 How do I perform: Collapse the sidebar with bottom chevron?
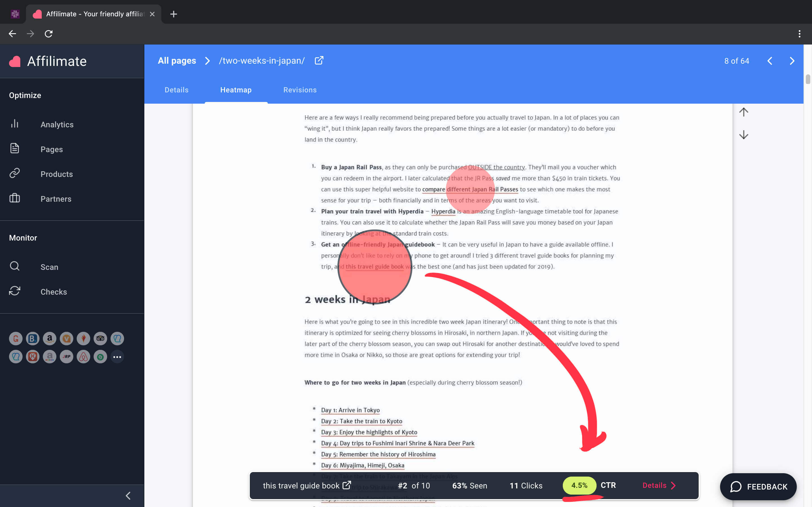pos(128,496)
